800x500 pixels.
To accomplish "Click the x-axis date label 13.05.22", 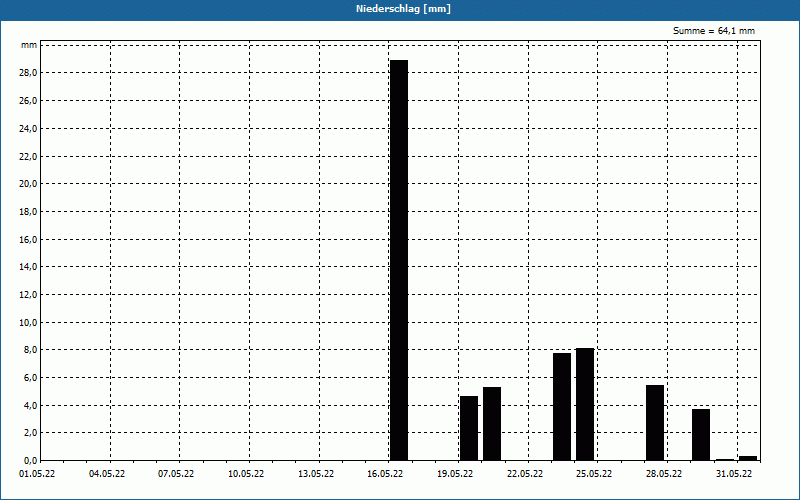I will [x=316, y=474].
